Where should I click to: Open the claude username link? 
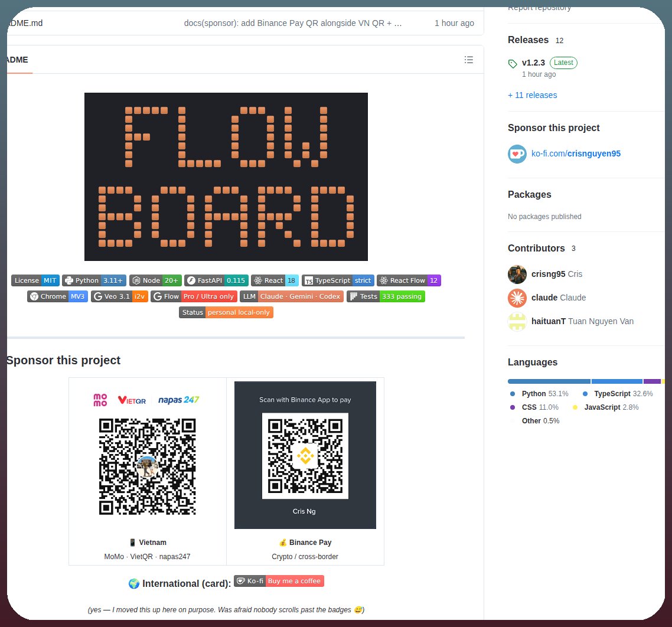point(544,298)
